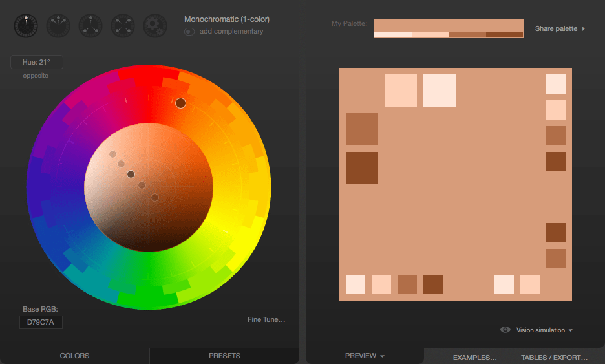605x364 pixels.
Task: Click the Hue: 21° button
Action: 36,63
